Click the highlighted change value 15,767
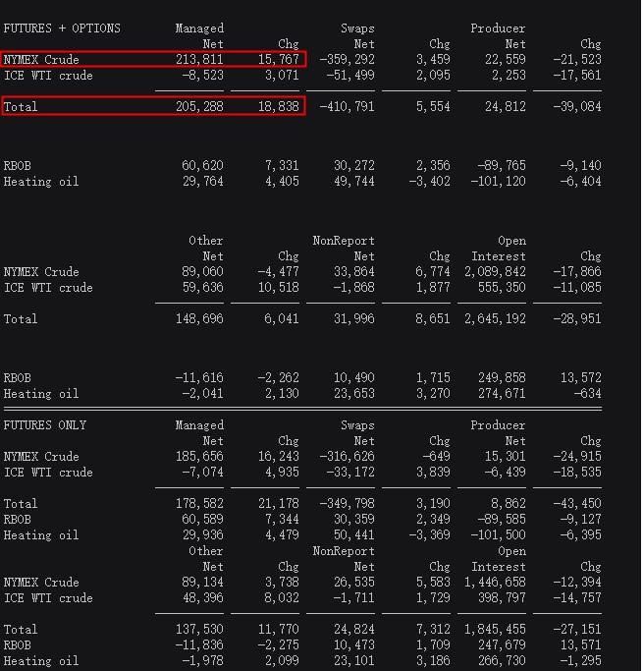 [277, 60]
